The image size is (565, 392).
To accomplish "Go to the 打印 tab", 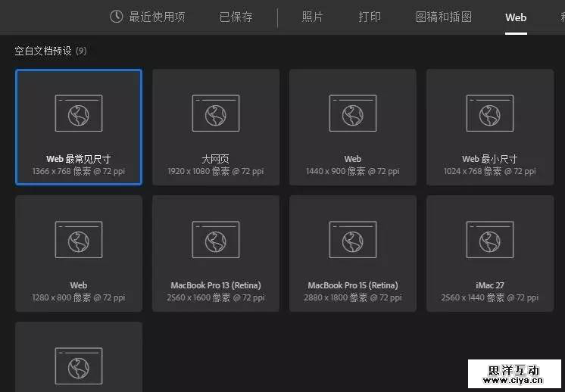I will tap(370, 17).
